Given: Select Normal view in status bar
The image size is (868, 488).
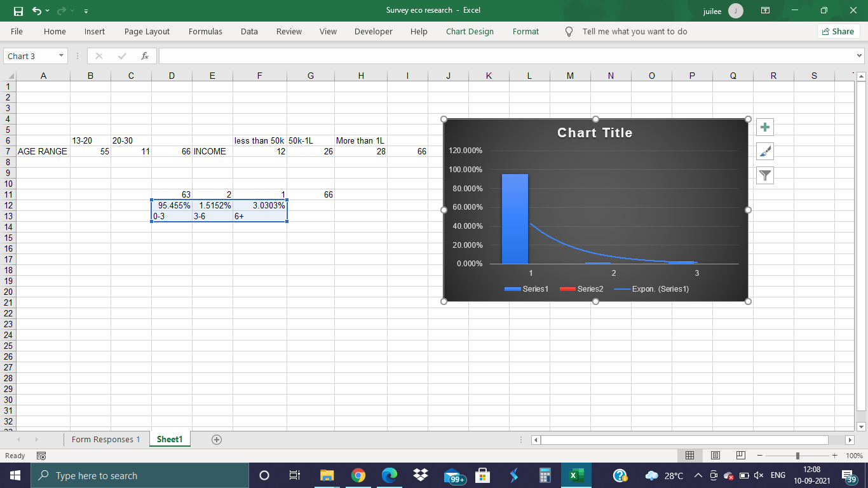Looking at the screenshot, I should pyautogui.click(x=689, y=456).
